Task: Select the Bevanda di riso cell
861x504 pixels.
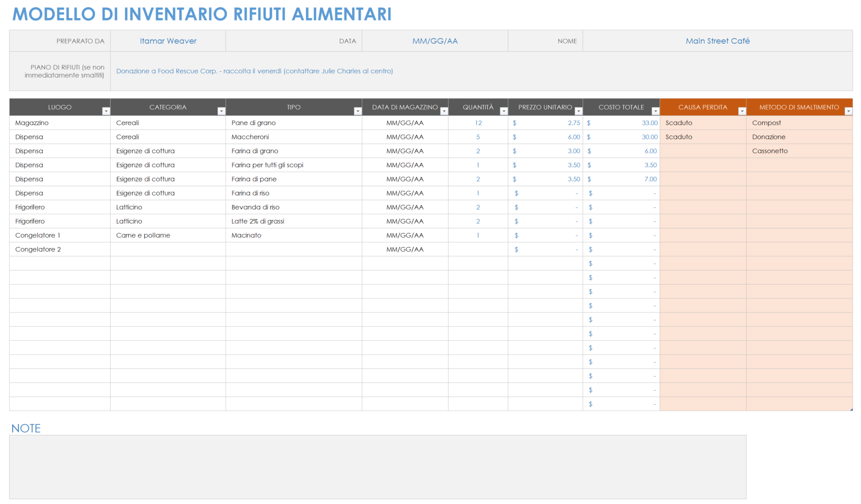Action: [x=294, y=207]
